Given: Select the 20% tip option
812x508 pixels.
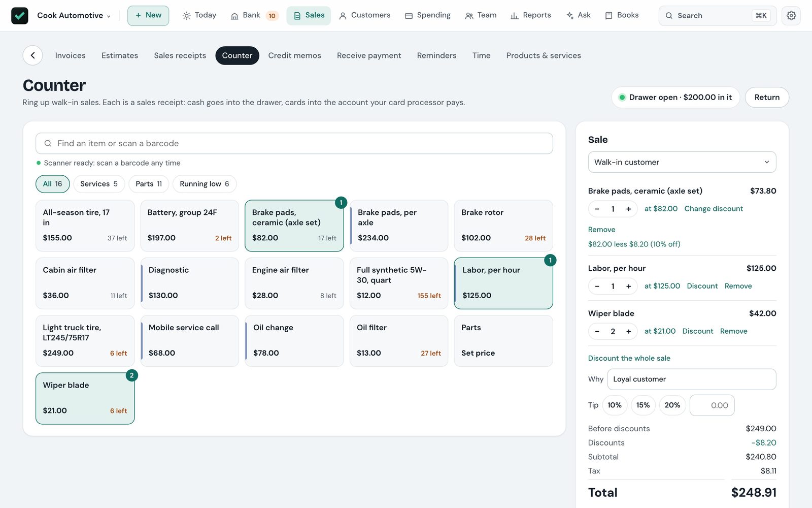Looking at the screenshot, I should pos(672,405).
